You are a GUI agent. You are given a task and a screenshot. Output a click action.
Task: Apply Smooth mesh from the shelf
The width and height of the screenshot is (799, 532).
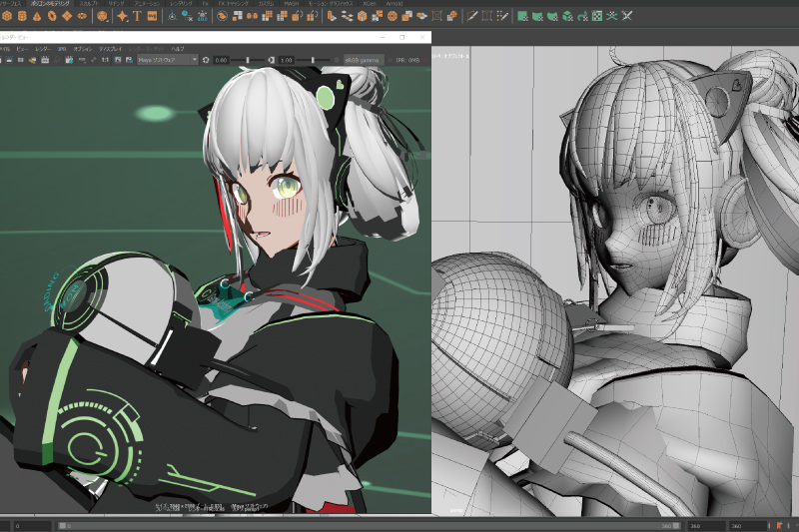(x=267, y=16)
